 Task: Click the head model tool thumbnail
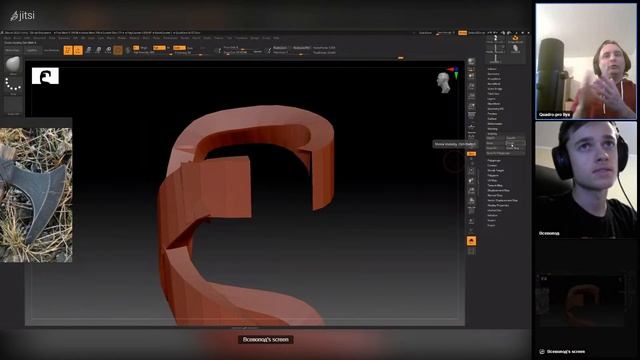pyautogui.click(x=515, y=50)
